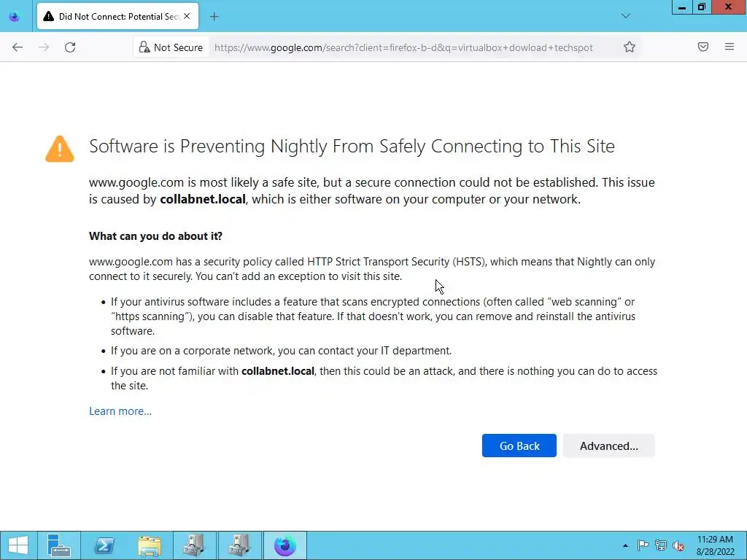
Task: Open the first server tool taskbar icon
Action: pos(194,545)
